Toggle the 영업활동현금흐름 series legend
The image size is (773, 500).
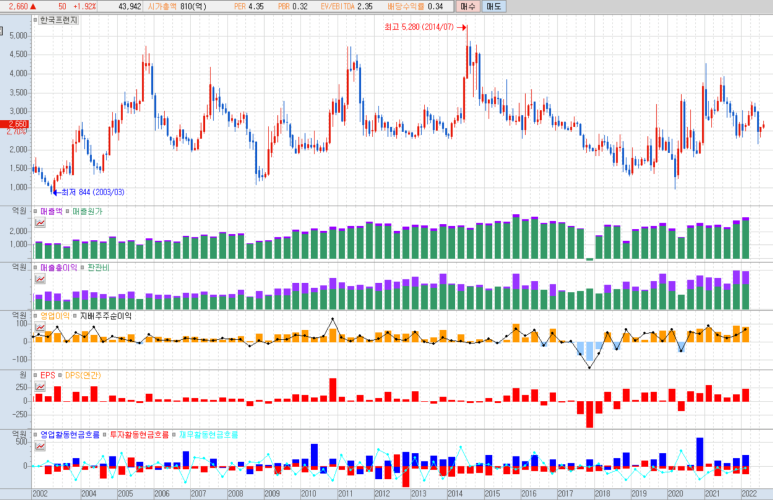click(67, 434)
